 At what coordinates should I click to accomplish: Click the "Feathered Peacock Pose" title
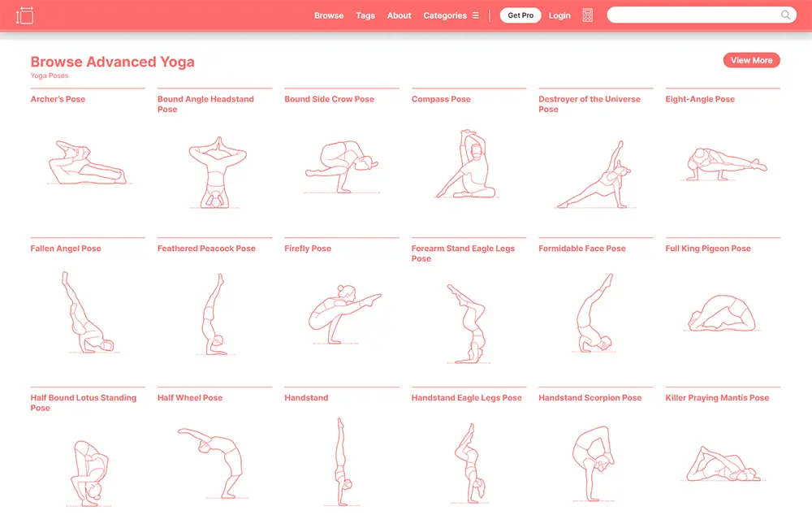[x=206, y=249]
